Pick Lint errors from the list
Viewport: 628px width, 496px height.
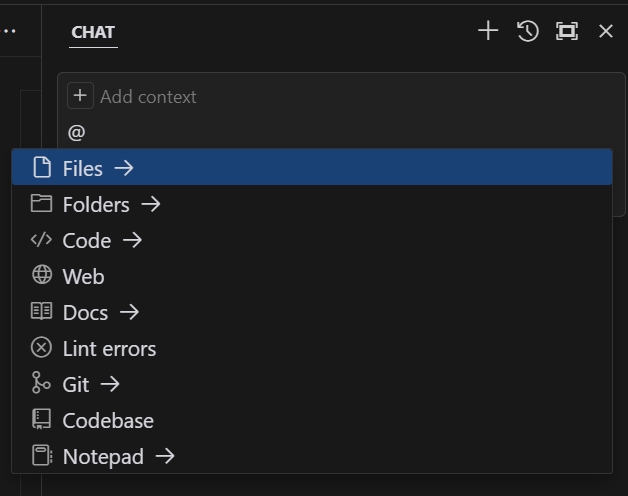click(312, 348)
